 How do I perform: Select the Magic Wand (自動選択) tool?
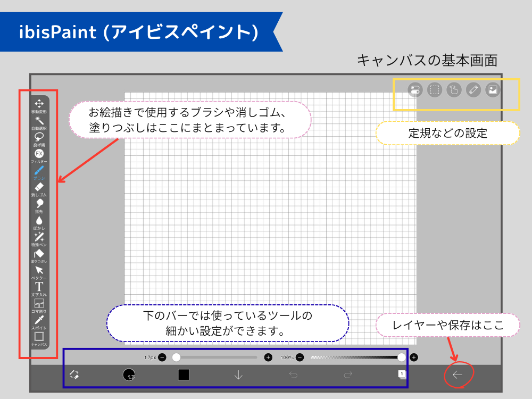click(39, 120)
